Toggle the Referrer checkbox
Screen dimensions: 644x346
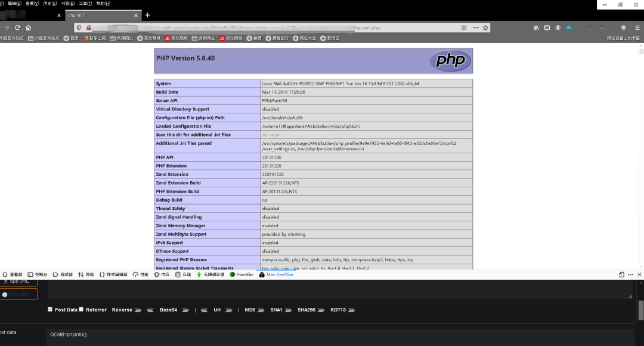click(81, 310)
